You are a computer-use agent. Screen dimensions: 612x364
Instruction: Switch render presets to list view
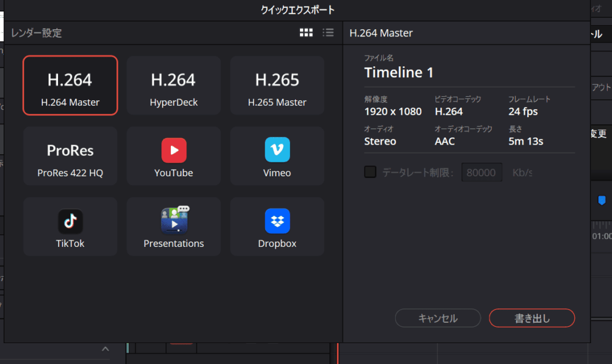(x=328, y=33)
